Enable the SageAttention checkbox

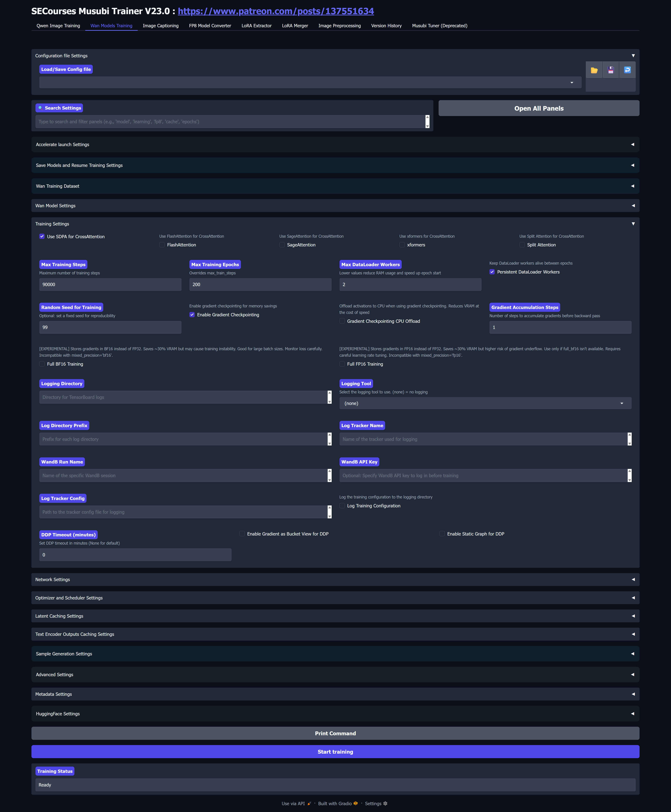point(282,245)
